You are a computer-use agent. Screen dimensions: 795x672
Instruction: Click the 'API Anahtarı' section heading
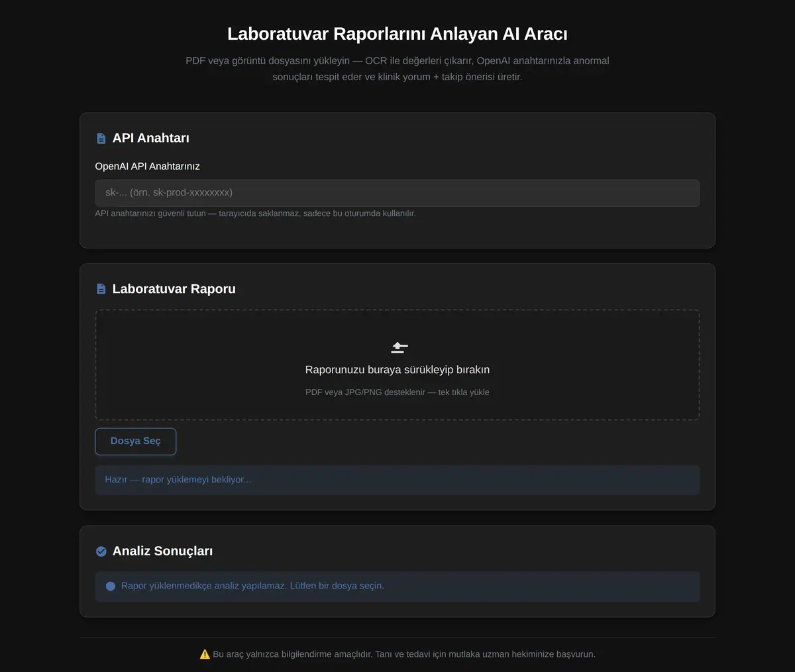pos(151,138)
